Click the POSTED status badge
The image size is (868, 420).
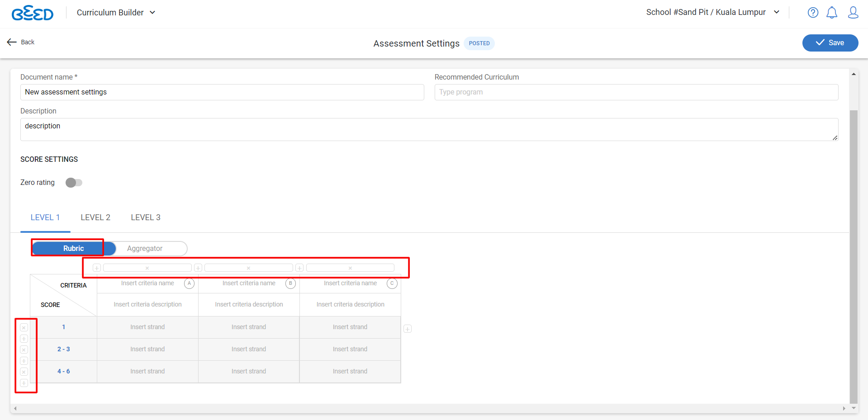point(479,43)
